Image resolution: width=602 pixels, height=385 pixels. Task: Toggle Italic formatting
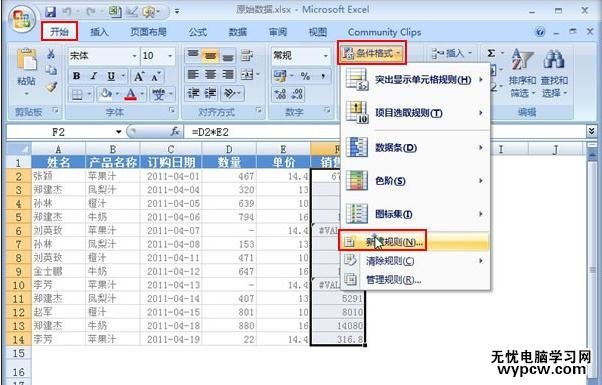[93, 76]
